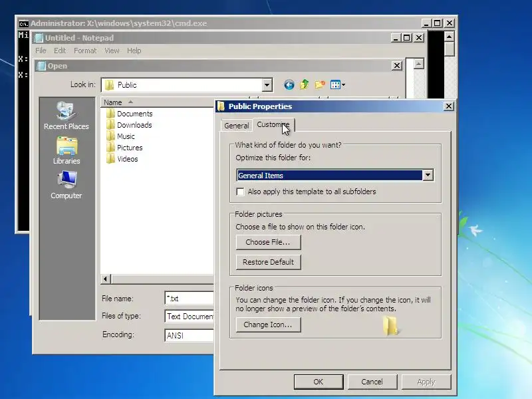Open Notepad File menu

pyautogui.click(x=41, y=51)
